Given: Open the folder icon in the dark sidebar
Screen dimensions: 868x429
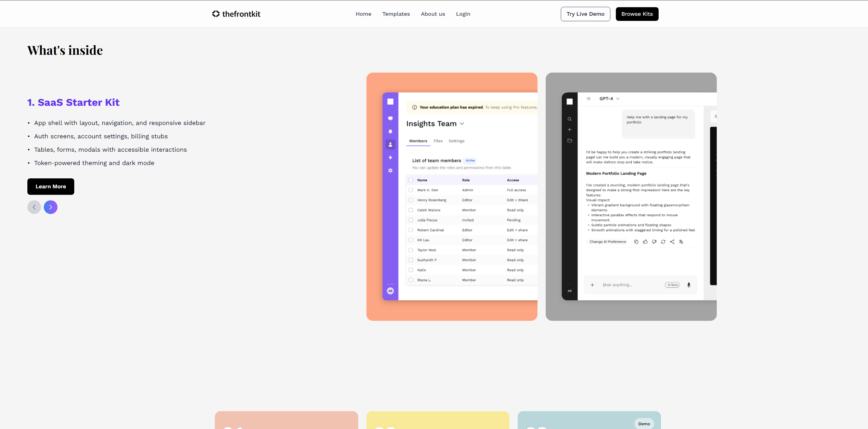Looking at the screenshot, I should click(x=570, y=140).
